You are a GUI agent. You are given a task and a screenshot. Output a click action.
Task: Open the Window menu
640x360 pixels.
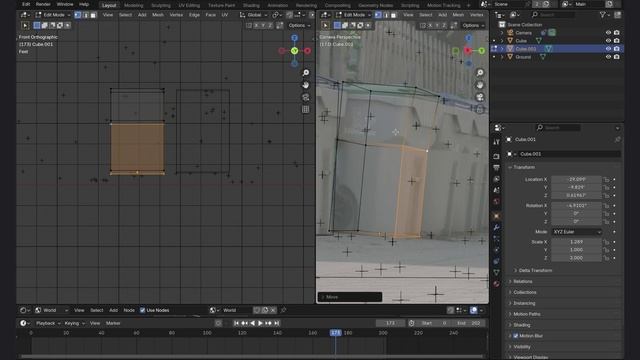coord(65,4)
